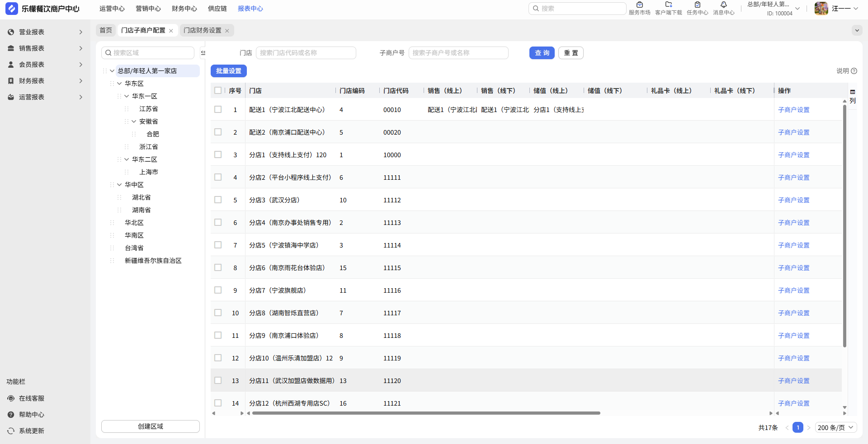
Task: Open the 200 条/页 page size dropdown
Action: (836, 428)
